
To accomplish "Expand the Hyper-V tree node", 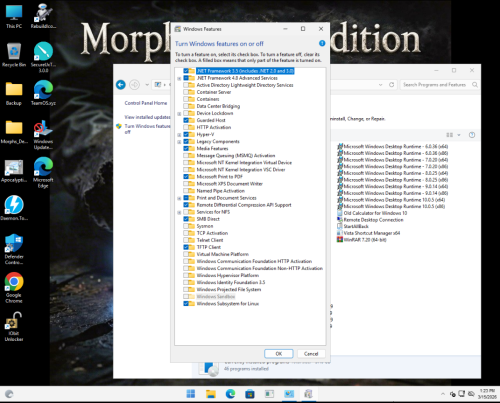I will point(179,135).
